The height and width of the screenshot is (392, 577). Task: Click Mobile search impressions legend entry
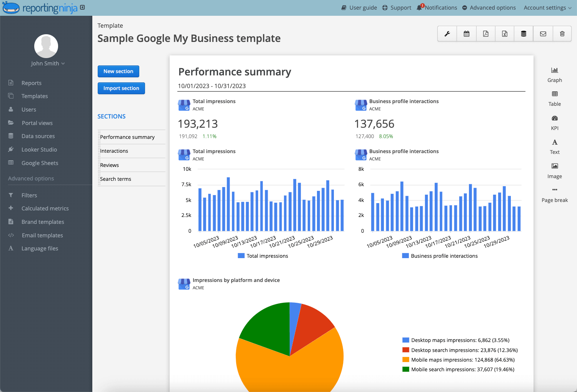(458, 369)
